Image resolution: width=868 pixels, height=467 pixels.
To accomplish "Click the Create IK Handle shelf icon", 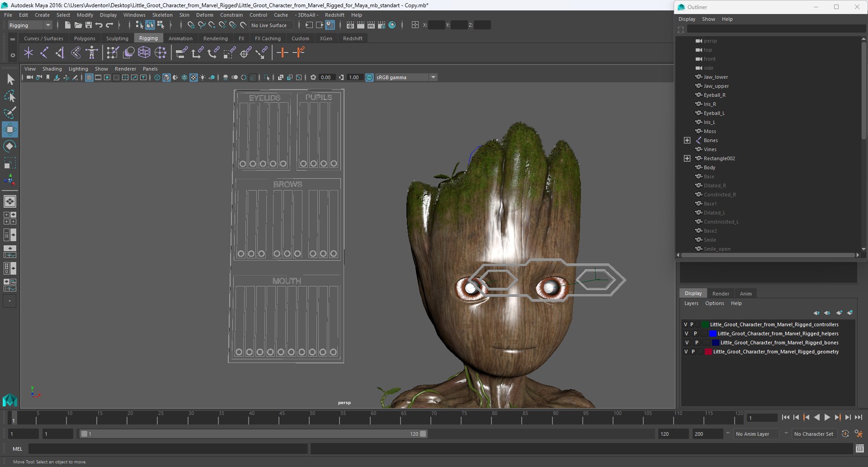I will (60, 53).
